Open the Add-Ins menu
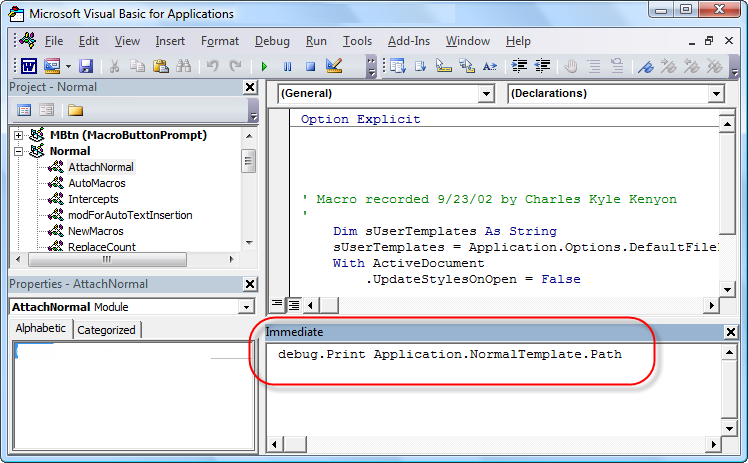748x463 pixels. point(408,41)
